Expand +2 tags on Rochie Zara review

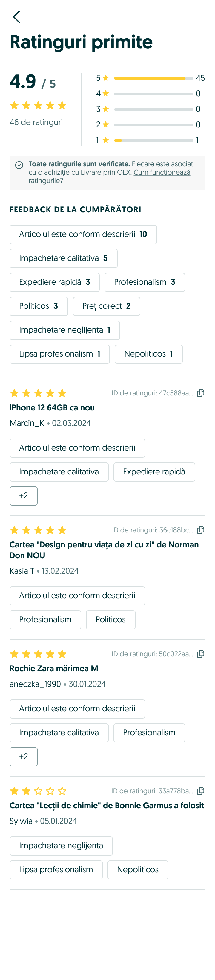(24, 757)
